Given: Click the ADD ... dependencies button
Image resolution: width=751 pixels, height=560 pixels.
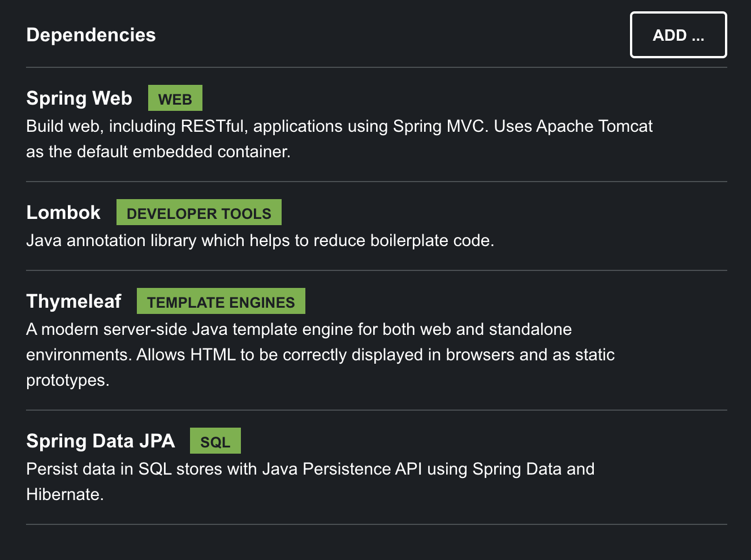Looking at the screenshot, I should [x=678, y=35].
